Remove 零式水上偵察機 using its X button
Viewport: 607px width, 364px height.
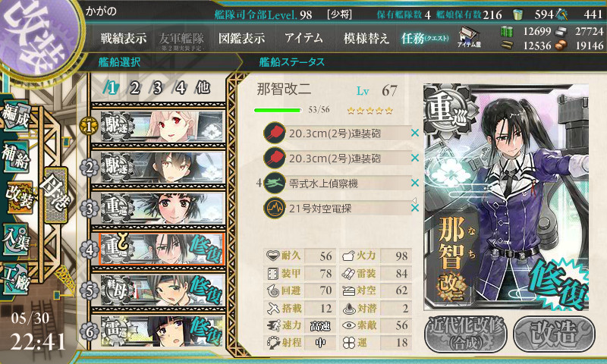(x=415, y=183)
